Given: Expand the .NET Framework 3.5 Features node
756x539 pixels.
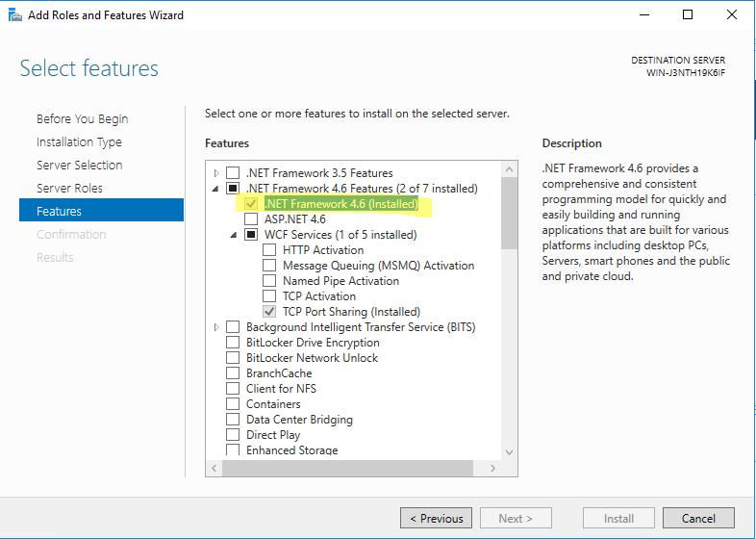Looking at the screenshot, I should pyautogui.click(x=216, y=172).
